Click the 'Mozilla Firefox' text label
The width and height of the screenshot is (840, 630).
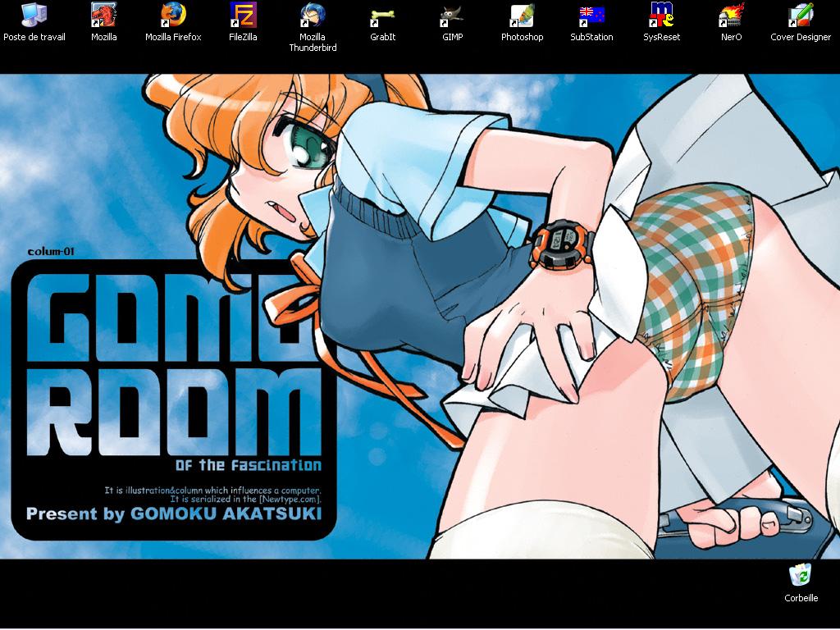173,38
